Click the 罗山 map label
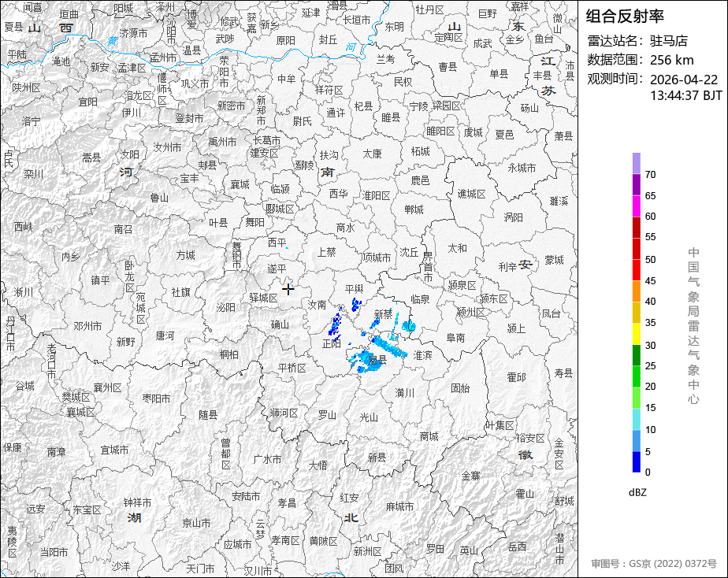Screen dimensions: 728x578 pos(327,415)
